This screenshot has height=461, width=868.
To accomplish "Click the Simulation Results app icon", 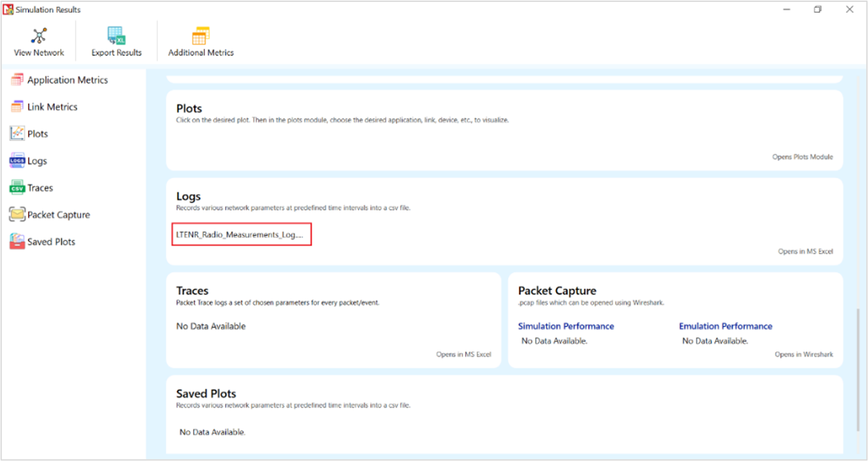I will pyautogui.click(x=8, y=9).
